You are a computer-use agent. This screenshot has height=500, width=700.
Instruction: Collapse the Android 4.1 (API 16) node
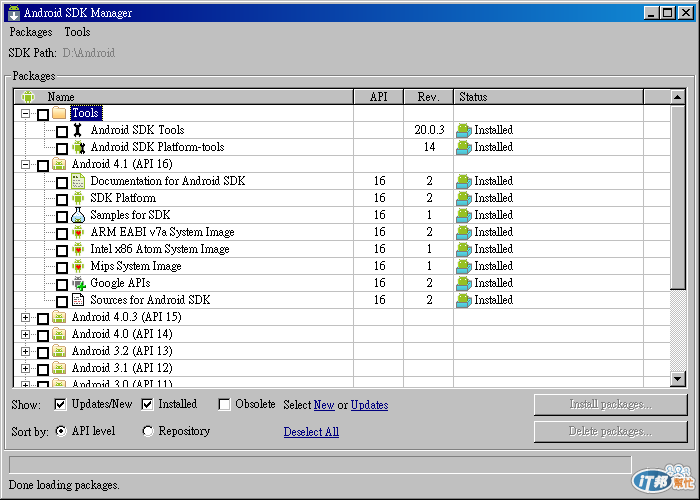tap(25, 165)
